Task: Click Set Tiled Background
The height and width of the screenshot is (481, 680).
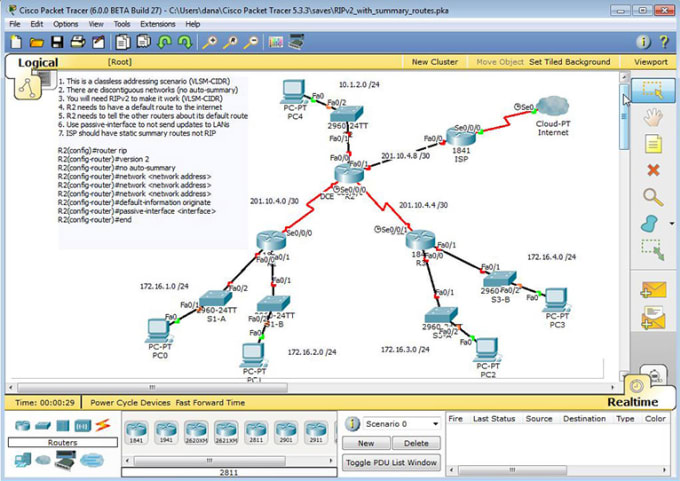Action: click(569, 62)
